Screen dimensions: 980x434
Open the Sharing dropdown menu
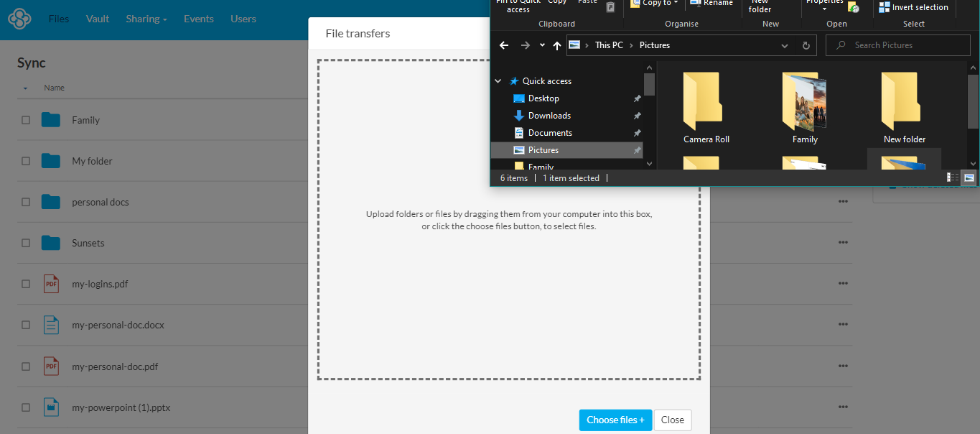tap(146, 19)
